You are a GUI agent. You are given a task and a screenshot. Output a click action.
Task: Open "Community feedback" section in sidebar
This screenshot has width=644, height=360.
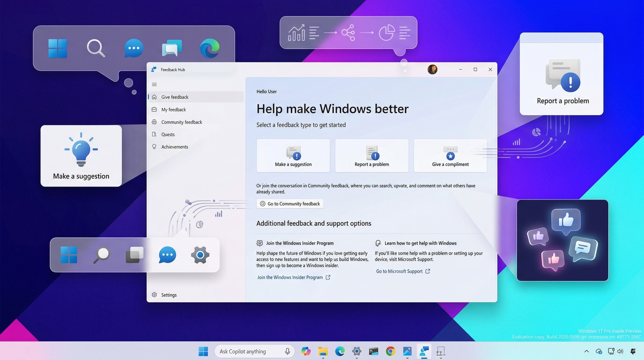pyautogui.click(x=182, y=122)
